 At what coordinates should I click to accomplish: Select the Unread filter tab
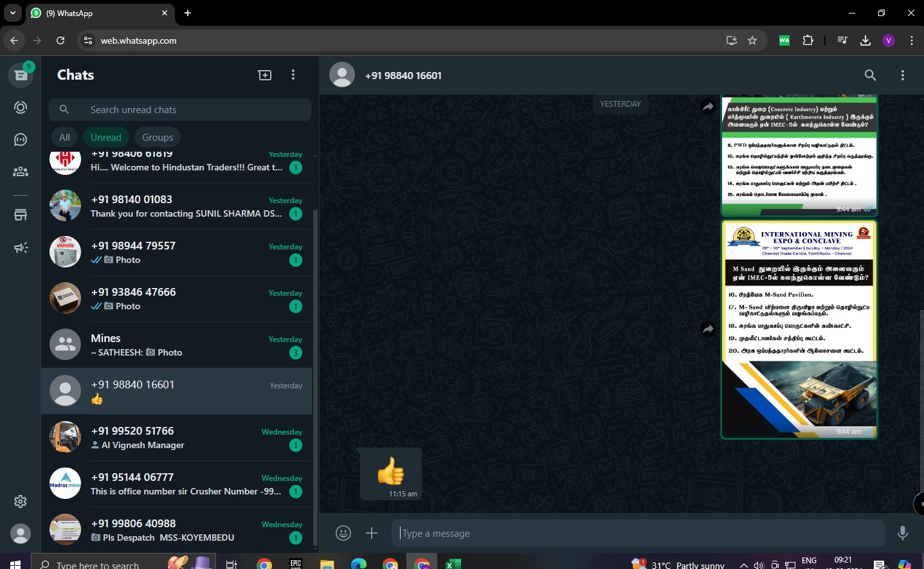(x=106, y=138)
